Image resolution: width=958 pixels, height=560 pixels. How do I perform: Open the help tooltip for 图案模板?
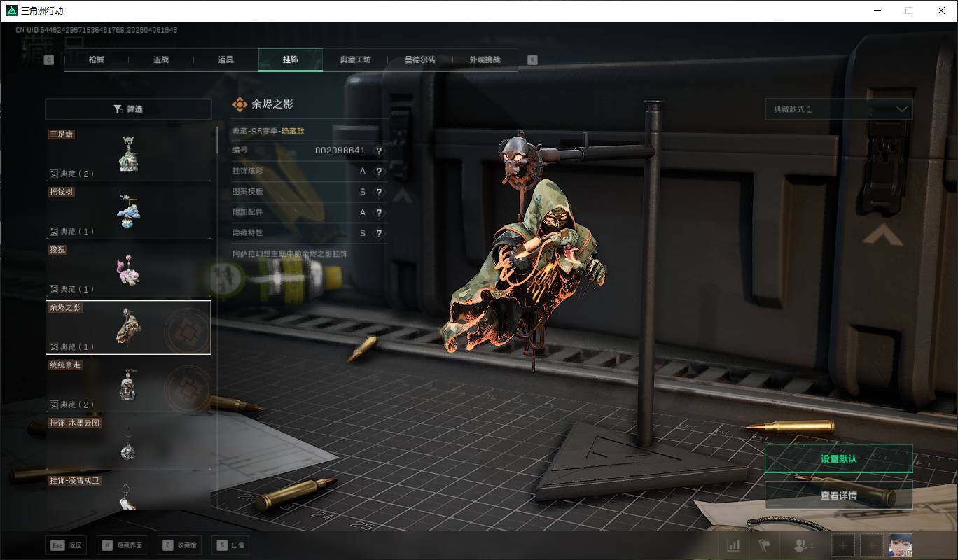click(379, 192)
